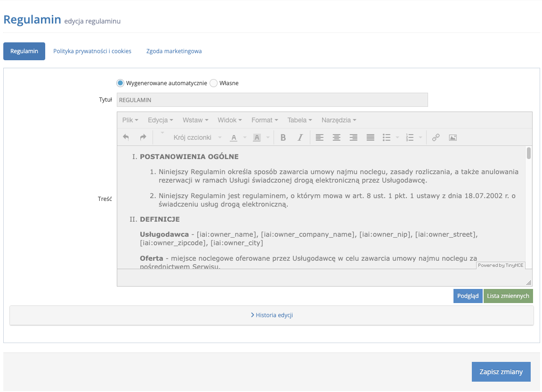Grab the editor resize handle corner
This screenshot has width=542, height=392.
tap(529, 283)
